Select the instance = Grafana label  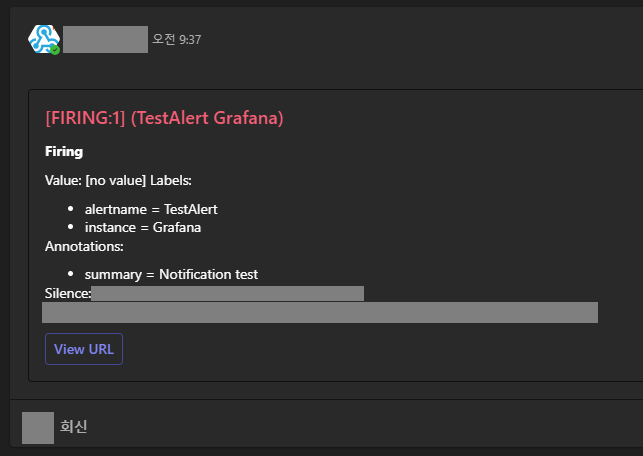pyautogui.click(x=143, y=227)
